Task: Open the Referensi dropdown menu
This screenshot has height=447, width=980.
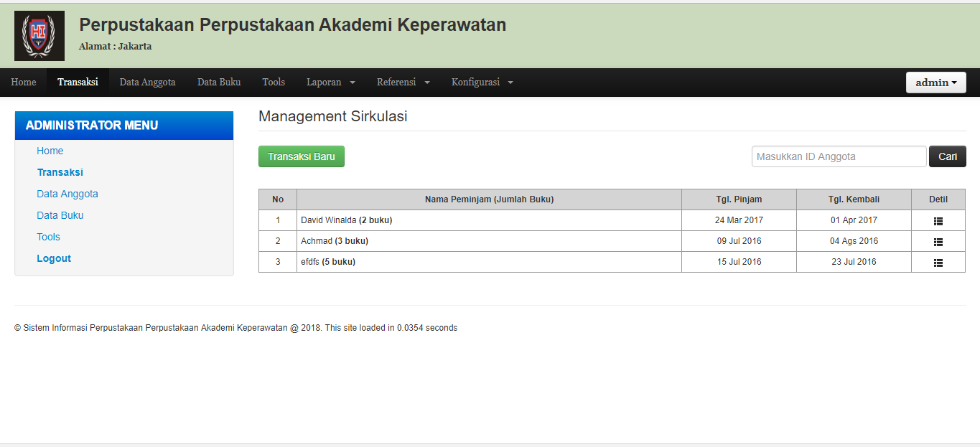Action: pos(402,82)
